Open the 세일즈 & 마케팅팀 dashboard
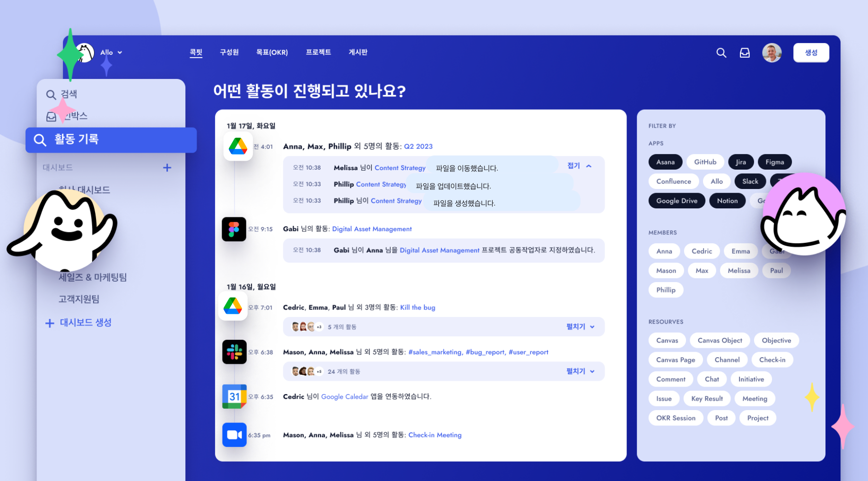This screenshot has height=481, width=868. [93, 277]
